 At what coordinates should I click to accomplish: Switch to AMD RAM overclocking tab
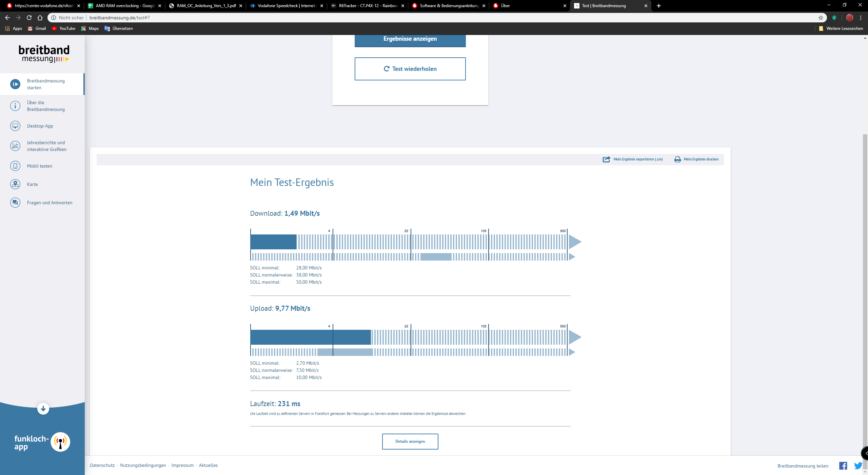pos(124,6)
